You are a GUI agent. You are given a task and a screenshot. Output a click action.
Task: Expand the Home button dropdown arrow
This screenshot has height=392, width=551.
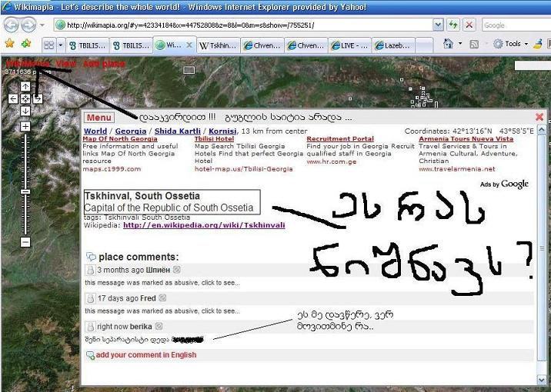click(x=460, y=44)
